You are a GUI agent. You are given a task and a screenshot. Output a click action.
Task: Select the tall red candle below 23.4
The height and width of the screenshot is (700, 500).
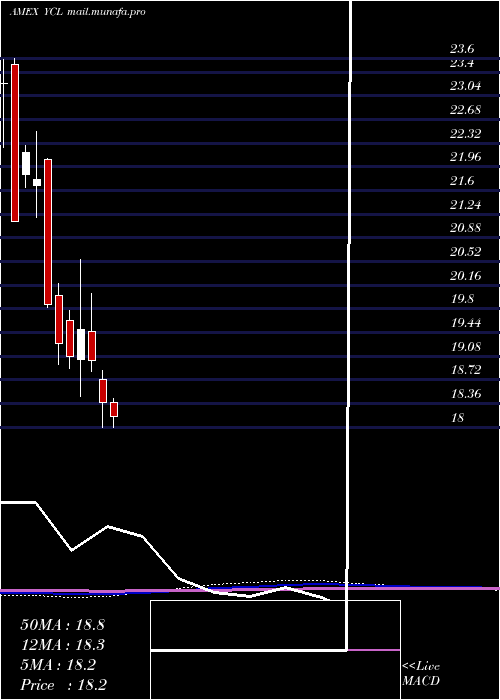point(15,142)
